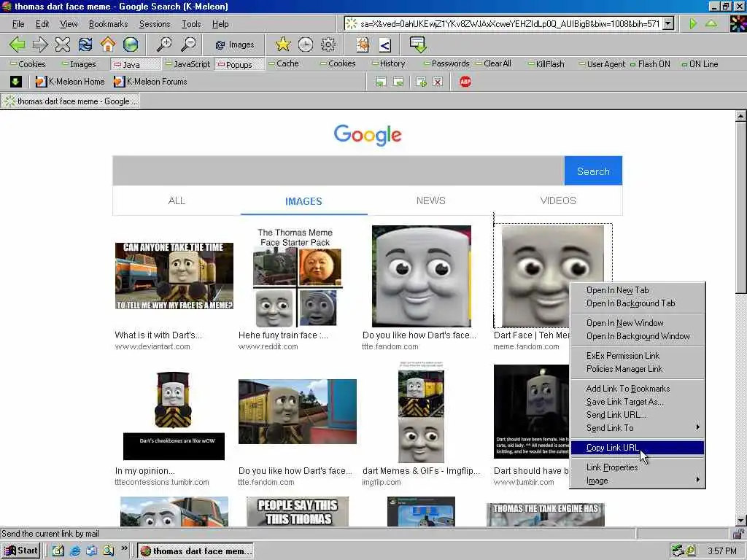747x560 pixels.
Task: Open history with the clock icon
Action: 306,44
